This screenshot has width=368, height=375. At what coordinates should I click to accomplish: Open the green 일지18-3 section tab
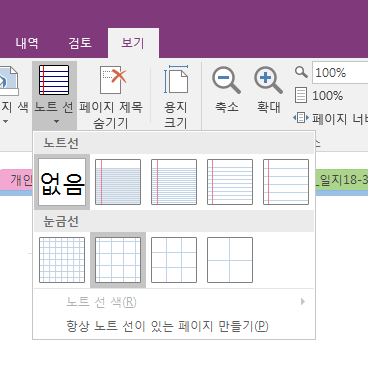pyautogui.click(x=342, y=180)
